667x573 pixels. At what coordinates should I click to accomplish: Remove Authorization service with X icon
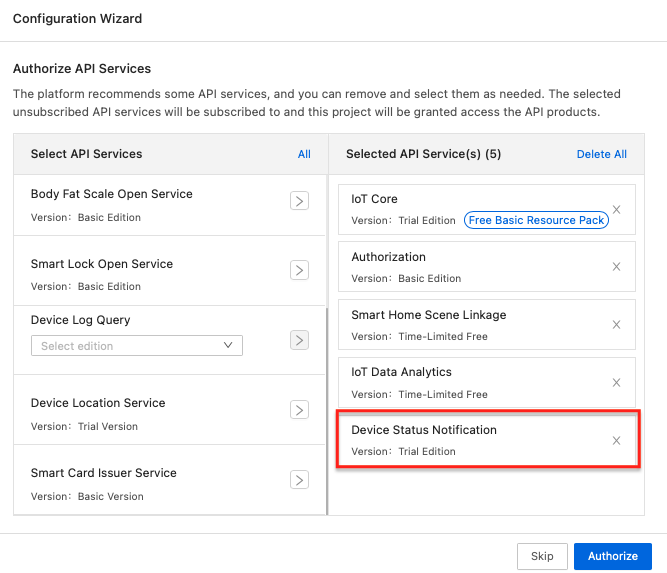pyautogui.click(x=616, y=267)
